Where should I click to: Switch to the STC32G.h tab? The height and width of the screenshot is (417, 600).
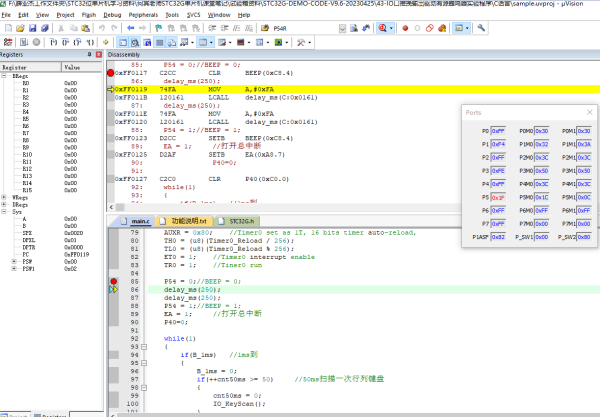pyautogui.click(x=241, y=220)
